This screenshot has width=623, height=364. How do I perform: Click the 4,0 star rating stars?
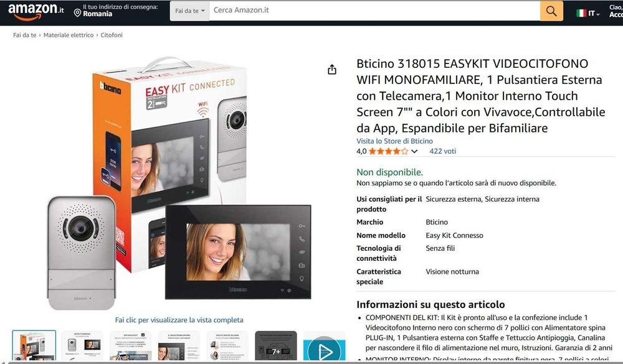pos(388,151)
